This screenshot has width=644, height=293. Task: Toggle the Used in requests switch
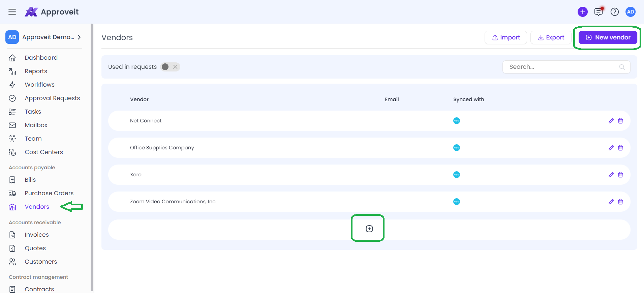pos(170,67)
